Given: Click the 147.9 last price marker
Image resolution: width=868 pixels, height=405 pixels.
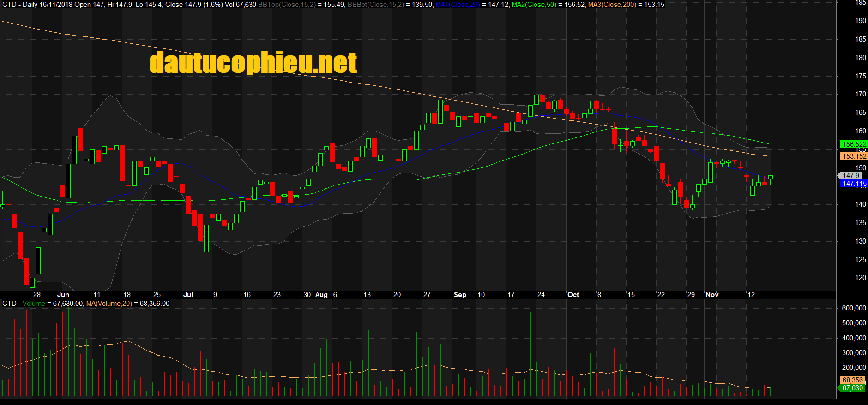Looking at the screenshot, I should pyautogui.click(x=850, y=176).
